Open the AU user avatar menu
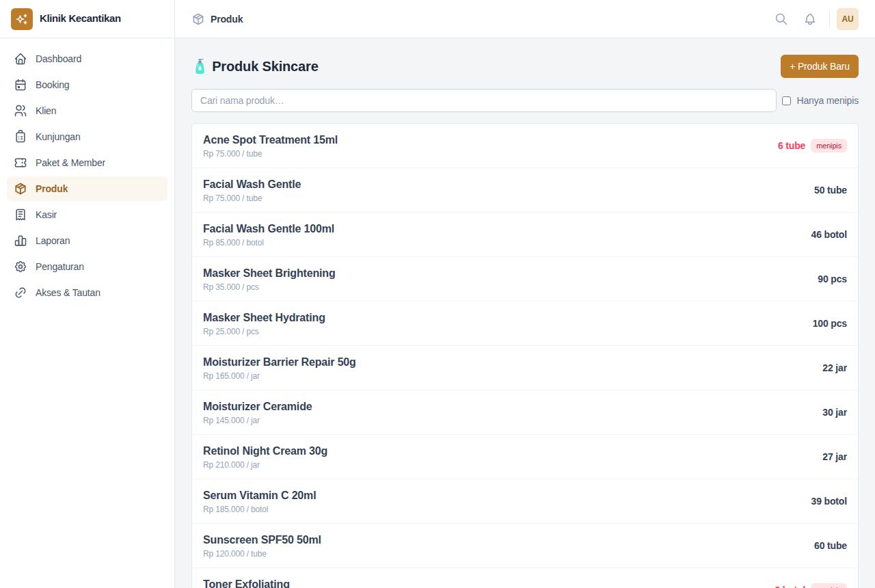 [848, 19]
